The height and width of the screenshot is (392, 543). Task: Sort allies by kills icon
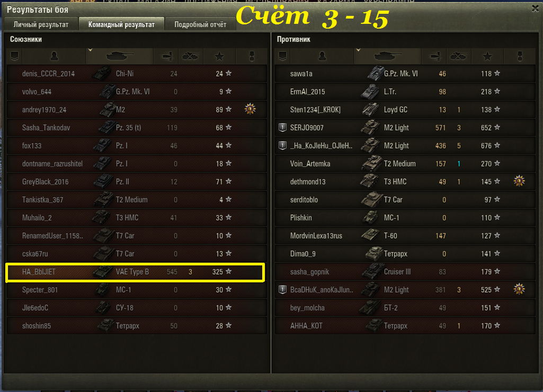[191, 56]
